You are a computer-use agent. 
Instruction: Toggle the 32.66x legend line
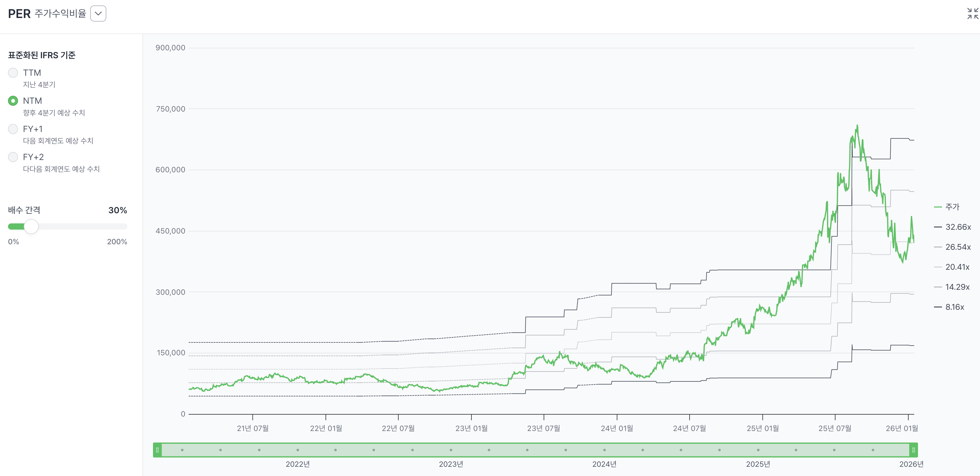pyautogui.click(x=952, y=227)
